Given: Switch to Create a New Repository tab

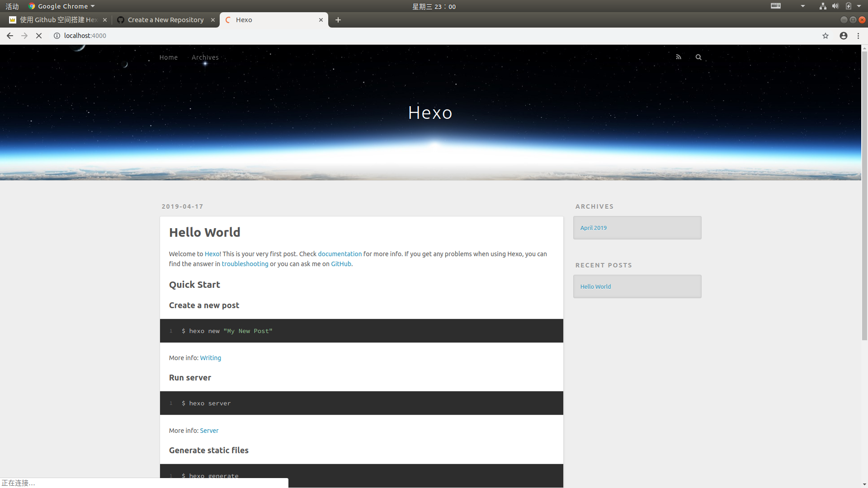Looking at the screenshot, I should click(x=165, y=20).
